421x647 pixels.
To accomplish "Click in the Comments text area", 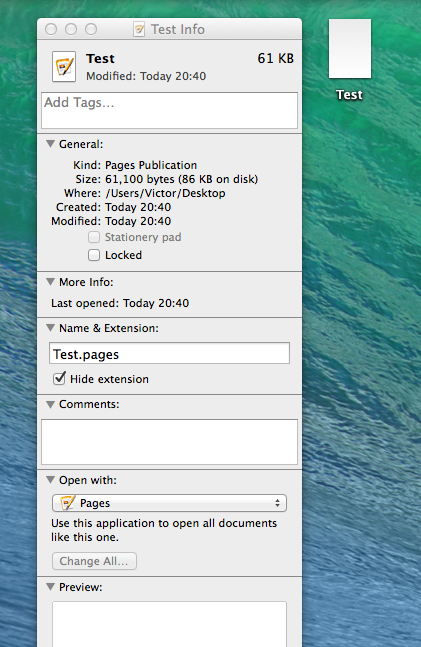I will coord(169,442).
